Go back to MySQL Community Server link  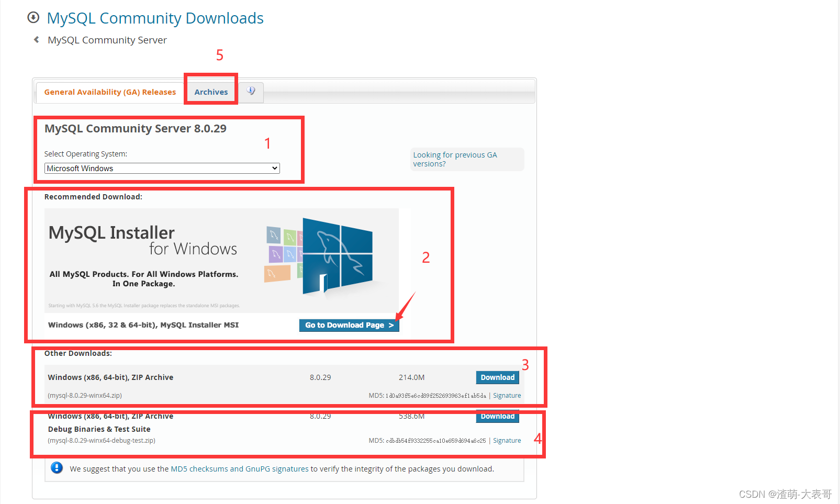click(107, 40)
